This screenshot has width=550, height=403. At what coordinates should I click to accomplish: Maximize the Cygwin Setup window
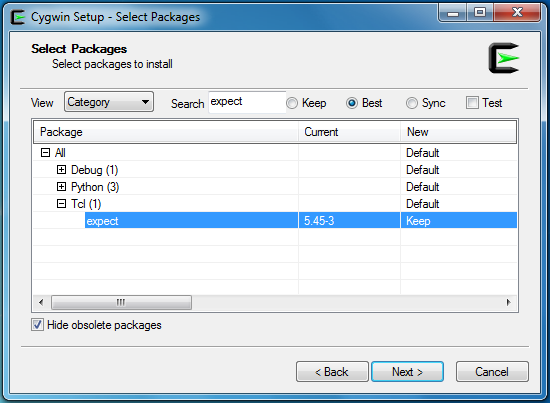[x=479, y=13]
